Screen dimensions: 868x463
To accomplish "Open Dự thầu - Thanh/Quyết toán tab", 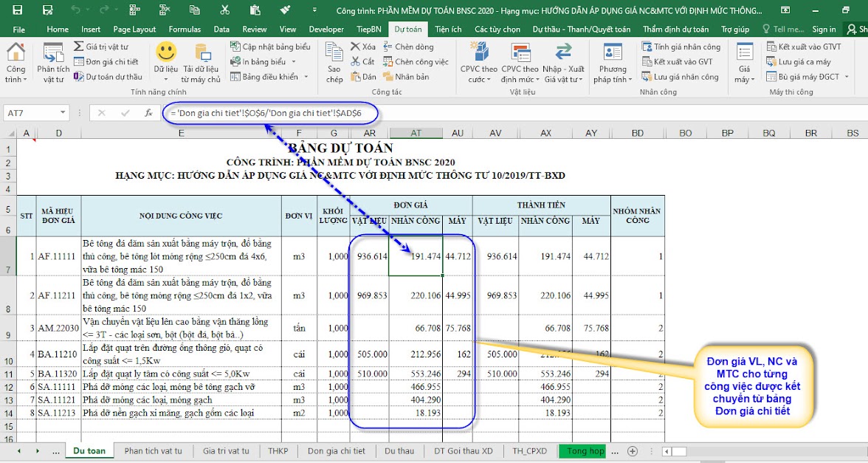I will click(x=582, y=30).
